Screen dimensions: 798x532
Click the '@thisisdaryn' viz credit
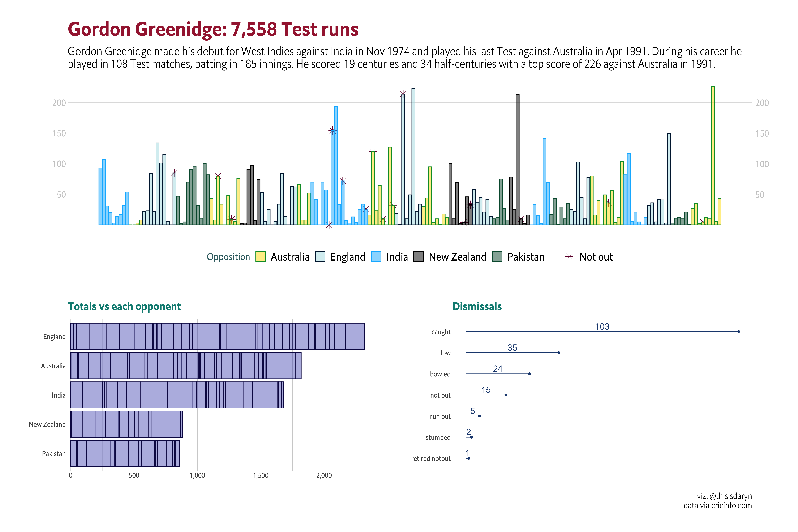[730, 496]
